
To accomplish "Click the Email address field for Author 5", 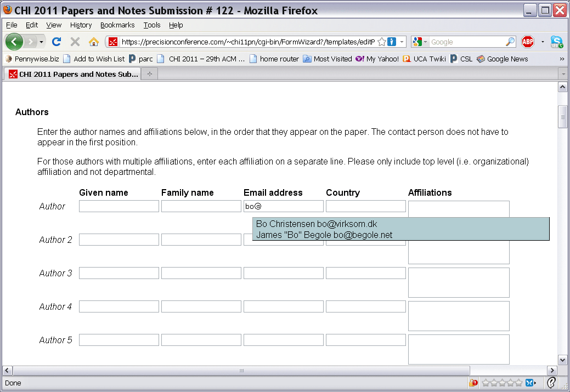I will click(x=284, y=340).
